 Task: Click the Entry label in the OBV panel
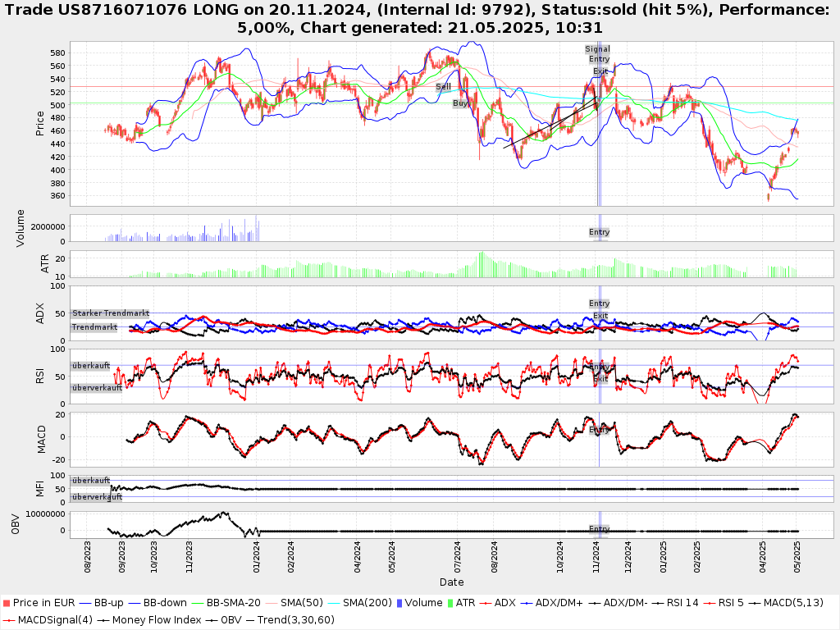599,528
